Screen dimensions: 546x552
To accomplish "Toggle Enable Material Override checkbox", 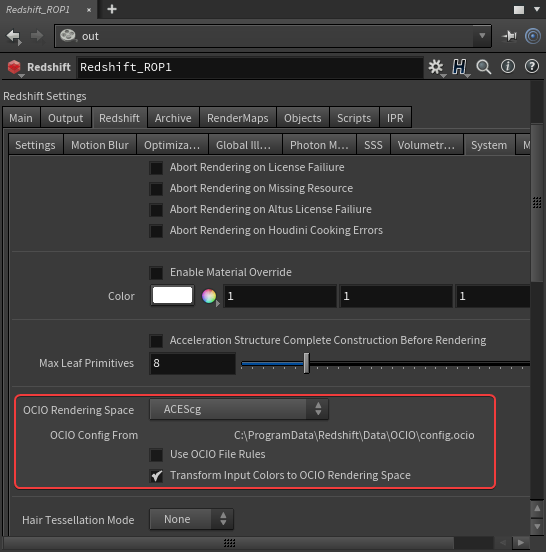I will click(x=156, y=273).
